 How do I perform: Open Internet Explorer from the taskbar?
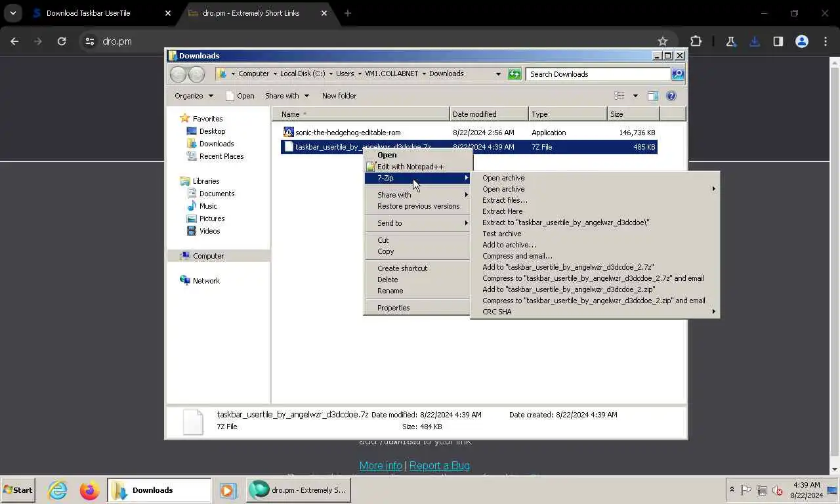(x=58, y=490)
